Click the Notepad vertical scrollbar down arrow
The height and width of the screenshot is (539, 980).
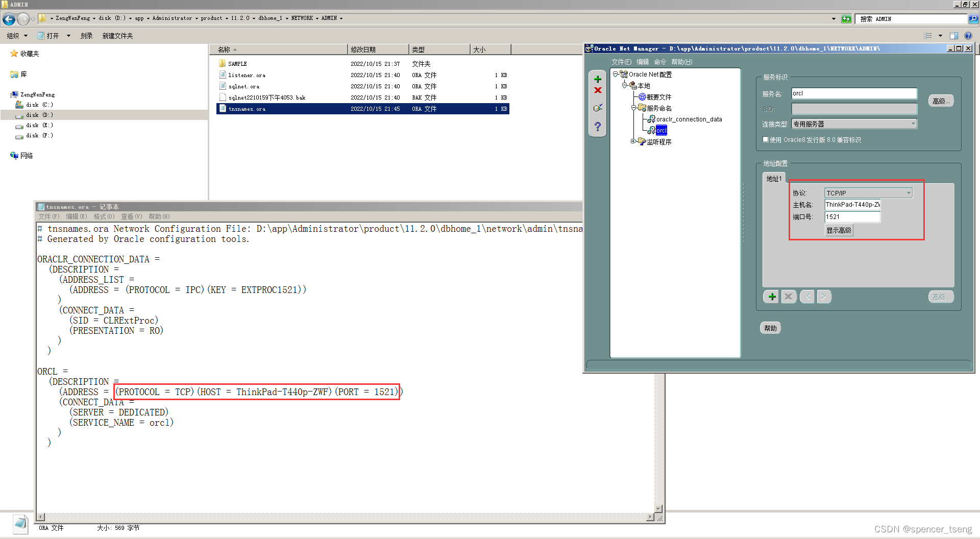click(x=658, y=509)
